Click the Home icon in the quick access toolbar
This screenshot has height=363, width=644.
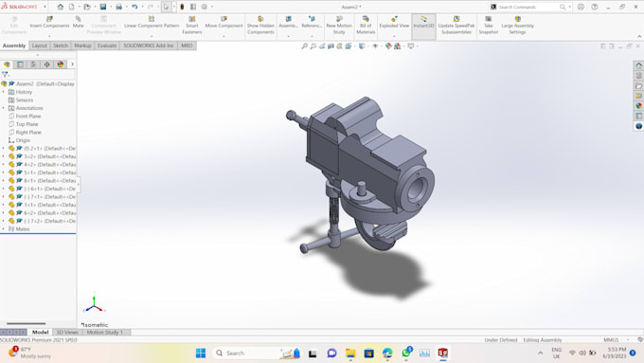click(x=61, y=7)
